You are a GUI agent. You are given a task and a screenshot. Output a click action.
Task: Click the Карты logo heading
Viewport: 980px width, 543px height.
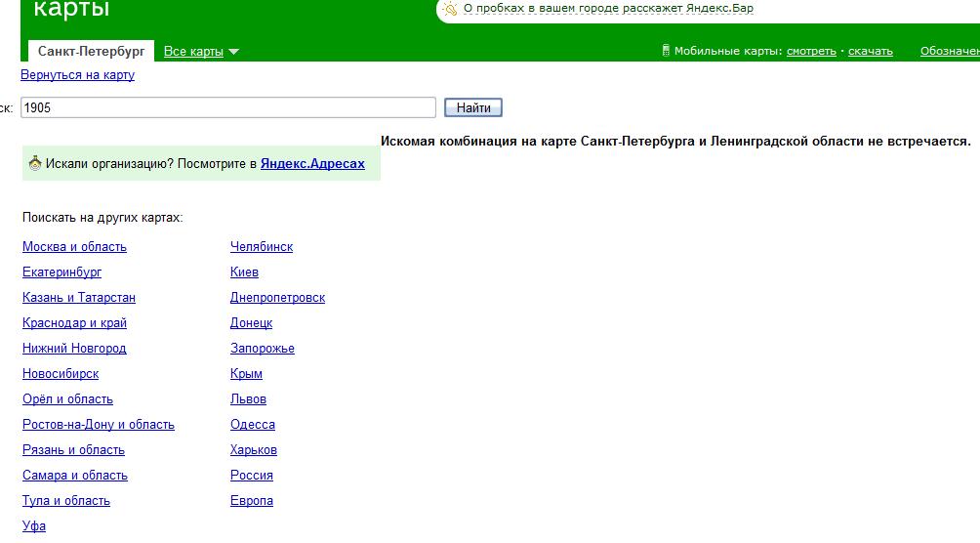coord(71,9)
